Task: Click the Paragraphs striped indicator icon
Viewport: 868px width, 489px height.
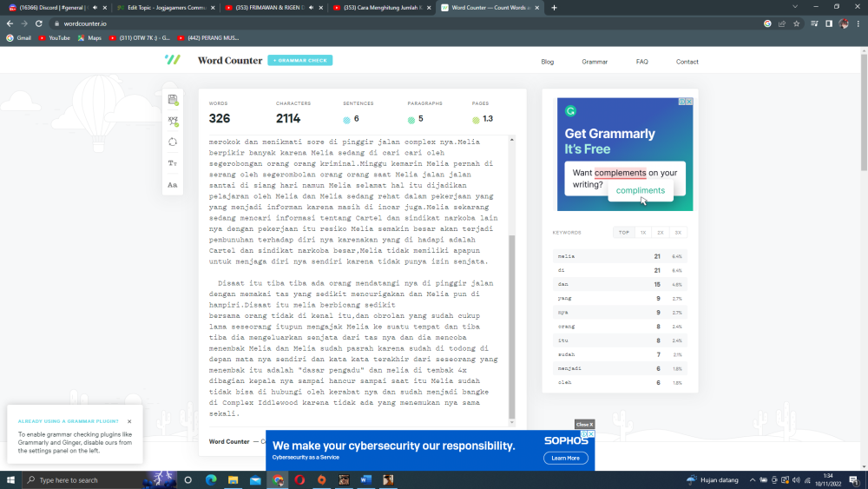Action: click(x=411, y=120)
